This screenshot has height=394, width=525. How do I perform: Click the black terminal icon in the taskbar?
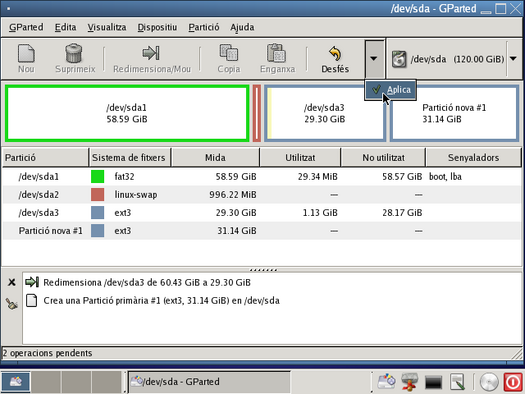point(433,382)
